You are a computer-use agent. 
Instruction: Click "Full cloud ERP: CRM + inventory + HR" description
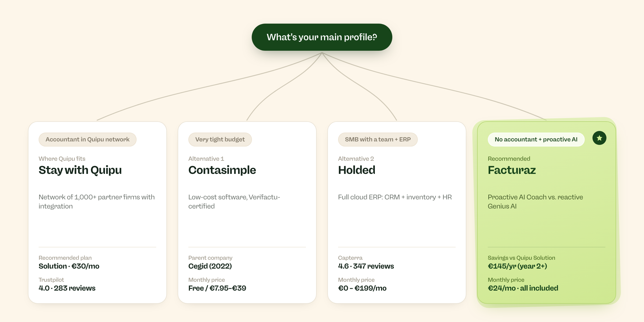[395, 197]
